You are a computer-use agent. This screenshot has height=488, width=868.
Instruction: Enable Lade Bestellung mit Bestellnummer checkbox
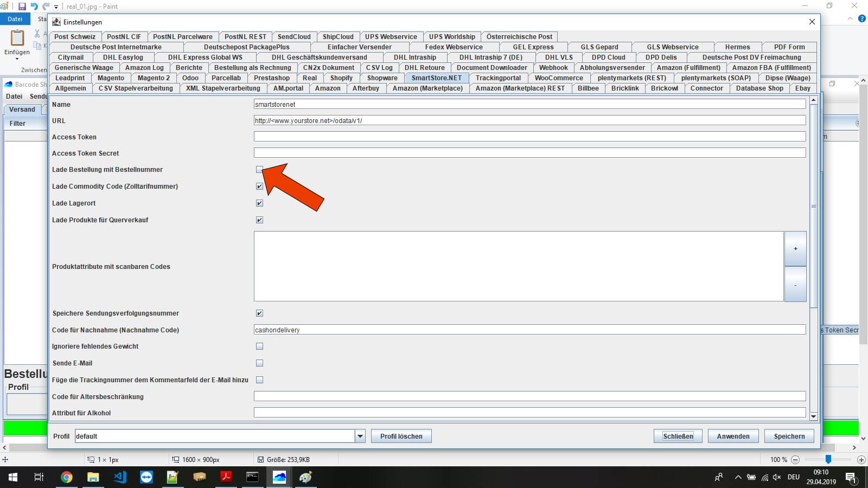click(x=259, y=170)
